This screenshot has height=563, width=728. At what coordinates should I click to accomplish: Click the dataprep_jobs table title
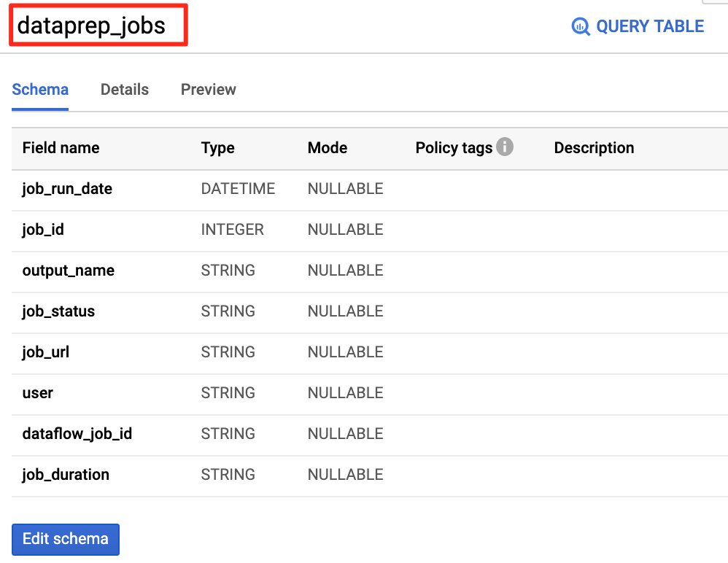pos(91,26)
